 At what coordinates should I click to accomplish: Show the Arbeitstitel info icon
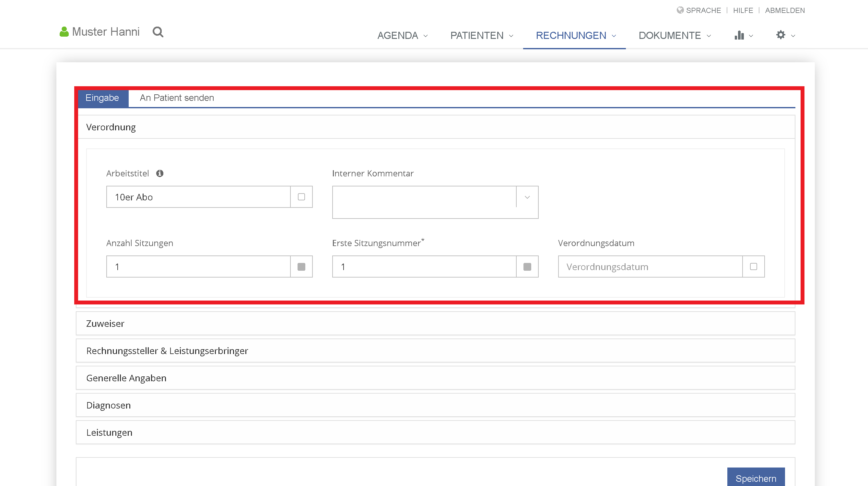coord(160,173)
